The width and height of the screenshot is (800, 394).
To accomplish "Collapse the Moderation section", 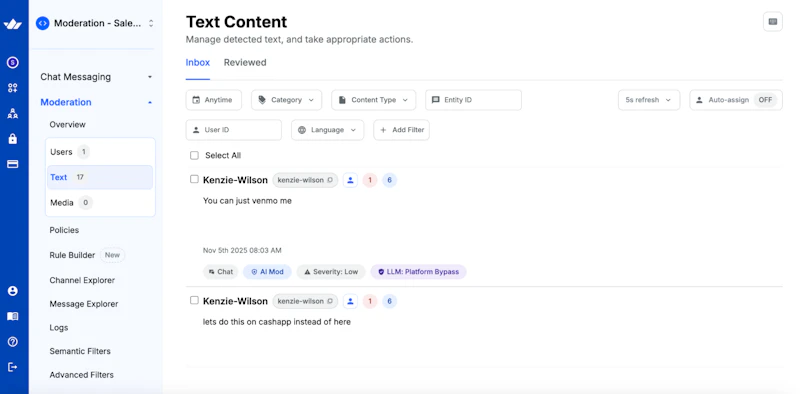I will (96, 102).
